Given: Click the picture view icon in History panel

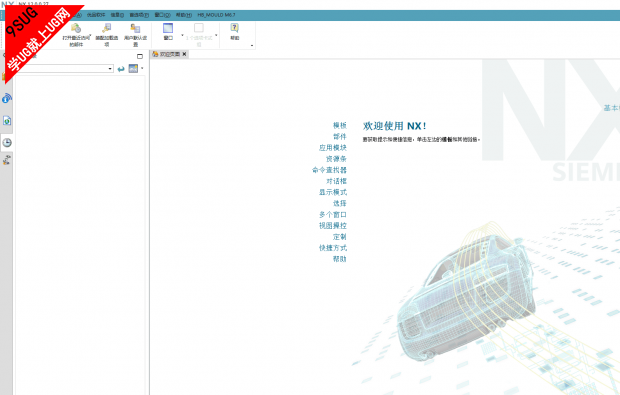Looking at the screenshot, I should tap(133, 68).
